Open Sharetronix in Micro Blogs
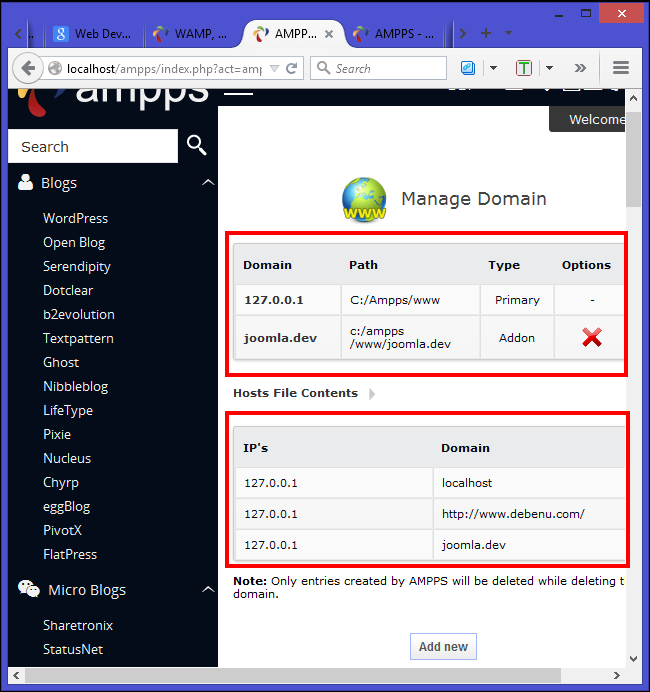This screenshot has height=692, width=650. click(78, 625)
